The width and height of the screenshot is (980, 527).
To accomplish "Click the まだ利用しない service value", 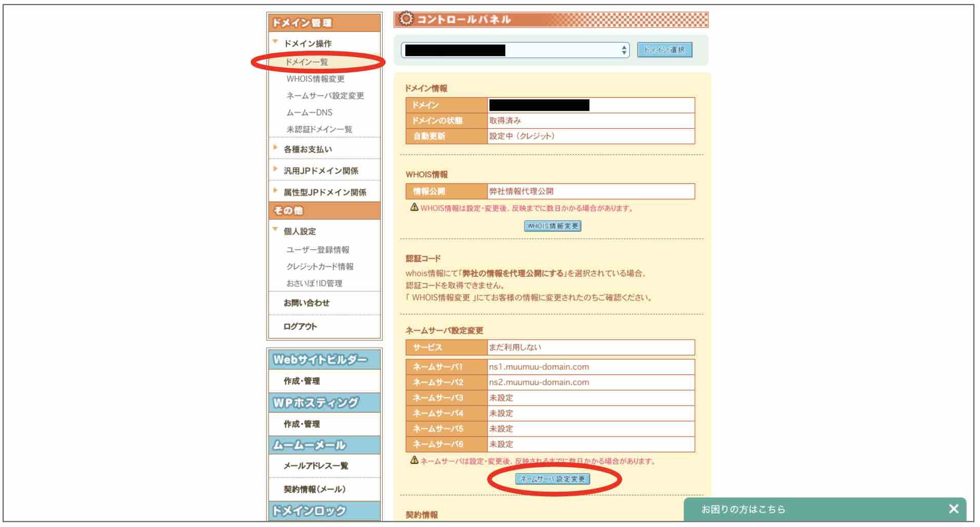I will coord(515,348).
